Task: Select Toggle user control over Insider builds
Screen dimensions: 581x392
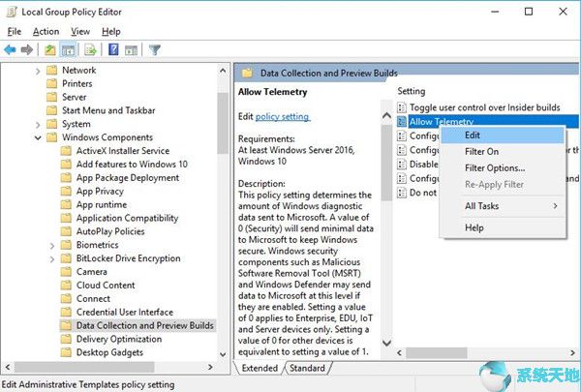Action: (485, 107)
